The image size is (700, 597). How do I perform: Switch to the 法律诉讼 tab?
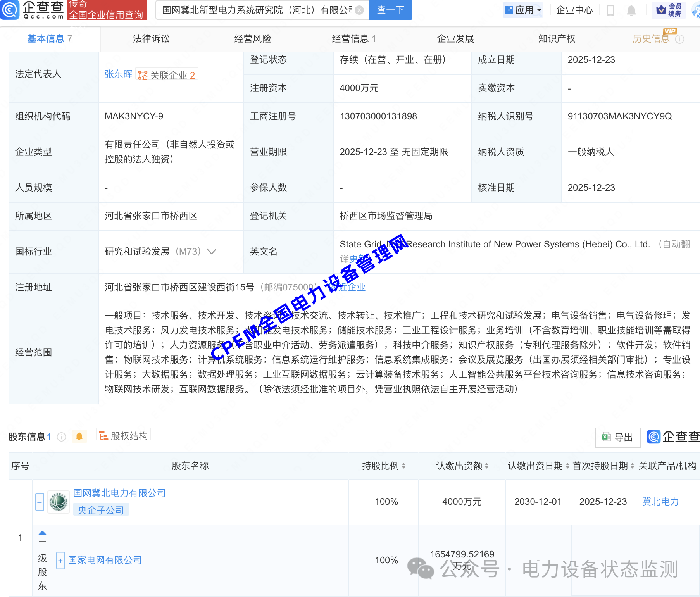pyautogui.click(x=151, y=39)
